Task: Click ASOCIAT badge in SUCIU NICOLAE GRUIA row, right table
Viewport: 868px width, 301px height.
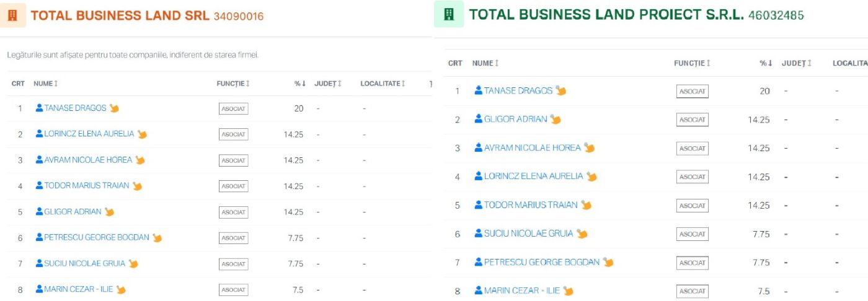Action: tap(693, 234)
